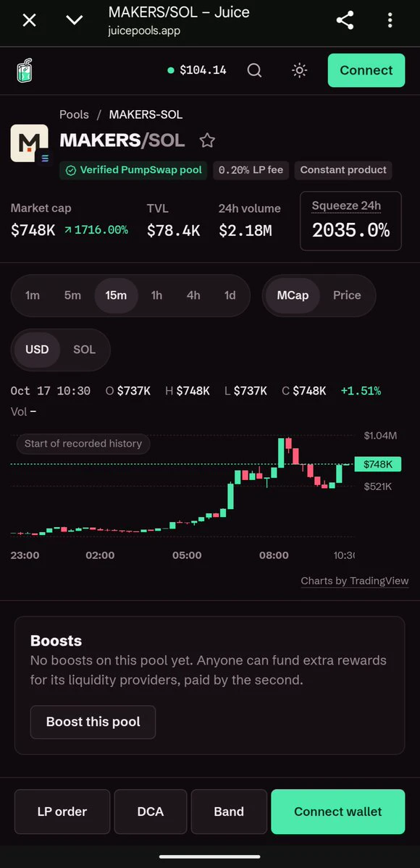This screenshot has width=420, height=868.
Task: Switch chart to Price mode
Action: [x=347, y=295]
